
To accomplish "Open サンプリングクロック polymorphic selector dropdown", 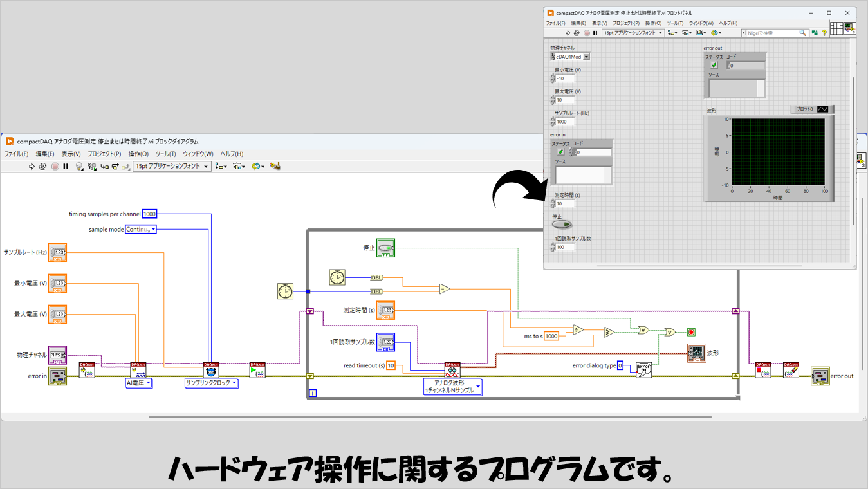I will coord(211,383).
